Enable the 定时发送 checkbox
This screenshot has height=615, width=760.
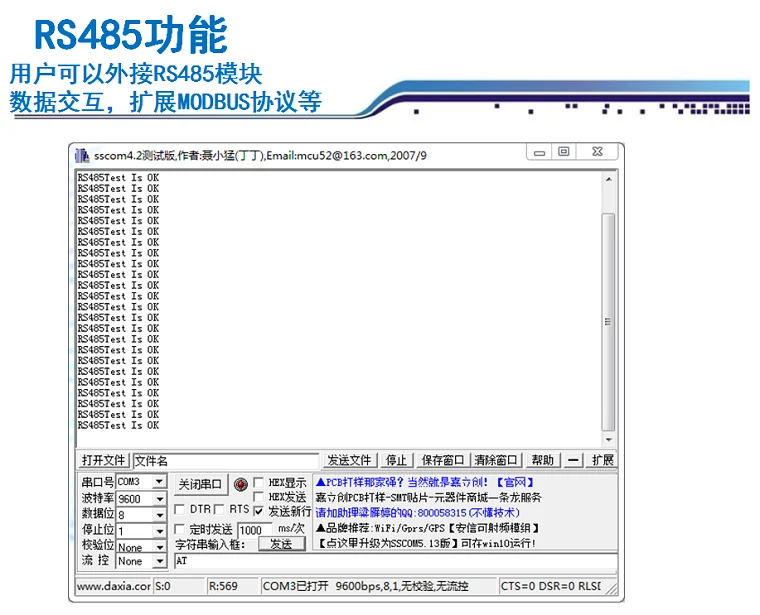point(179,529)
